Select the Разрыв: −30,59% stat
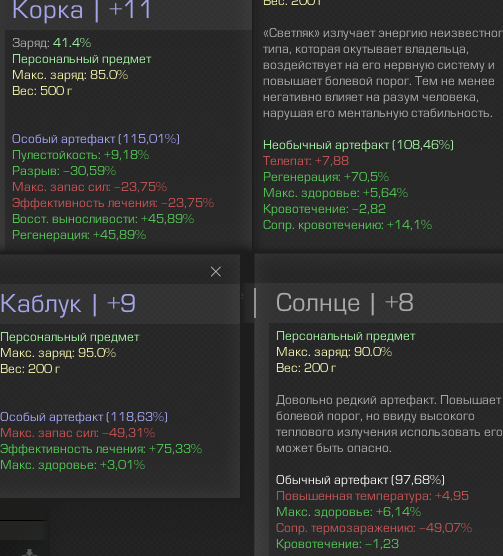Viewport: 503px width, 556px height. 64,171
